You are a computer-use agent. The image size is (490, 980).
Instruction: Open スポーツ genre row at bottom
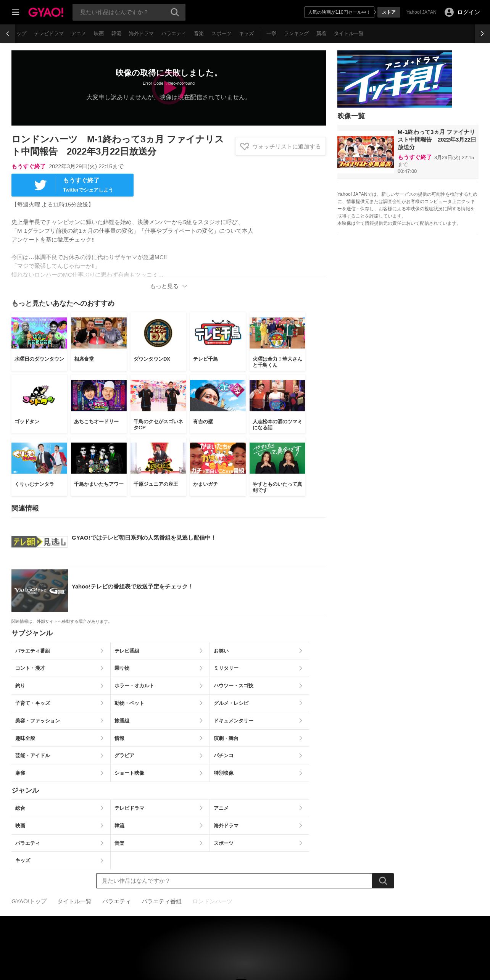(x=260, y=843)
